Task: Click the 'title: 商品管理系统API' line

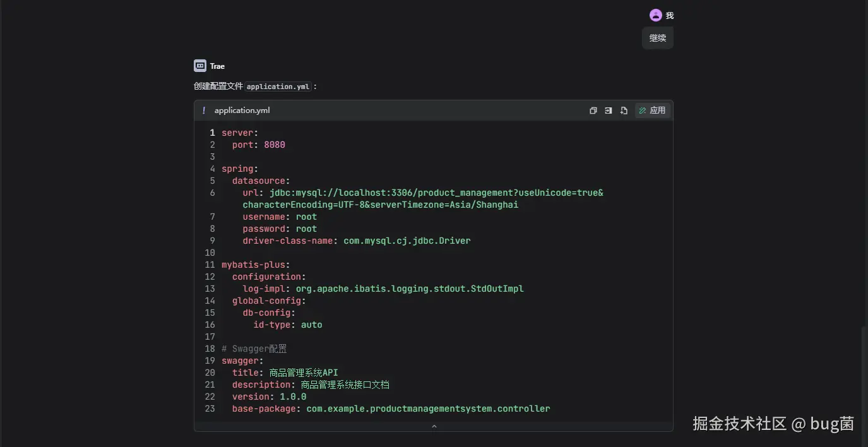Action: 285,372
